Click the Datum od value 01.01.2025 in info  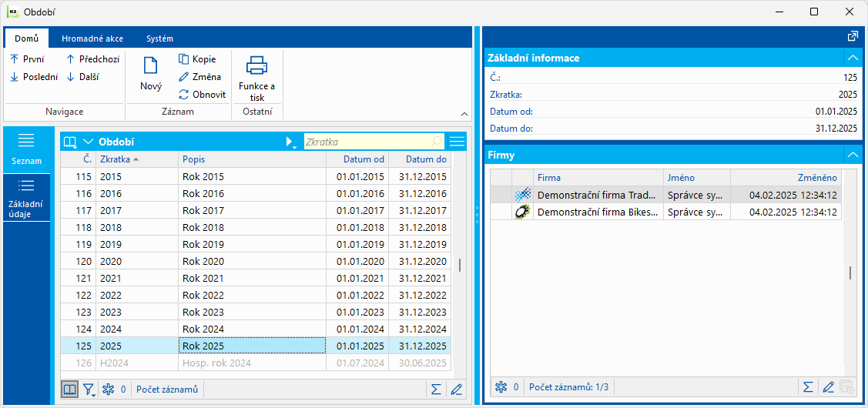pos(836,112)
